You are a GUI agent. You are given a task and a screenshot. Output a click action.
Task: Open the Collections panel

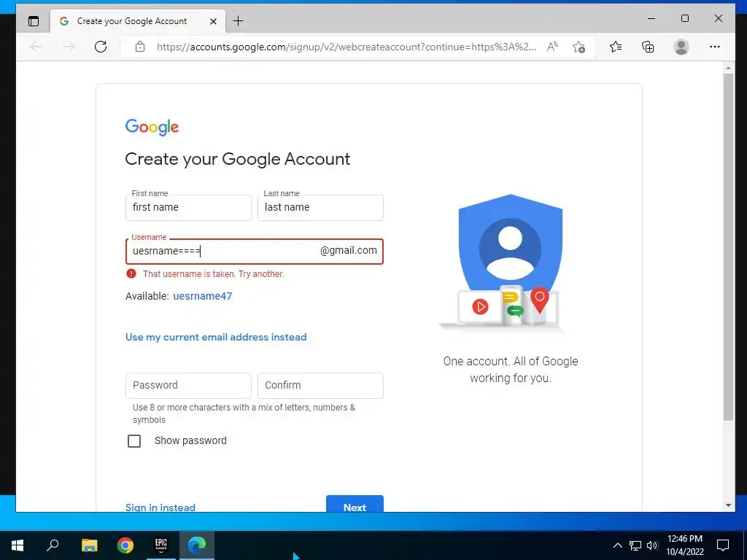[648, 47]
